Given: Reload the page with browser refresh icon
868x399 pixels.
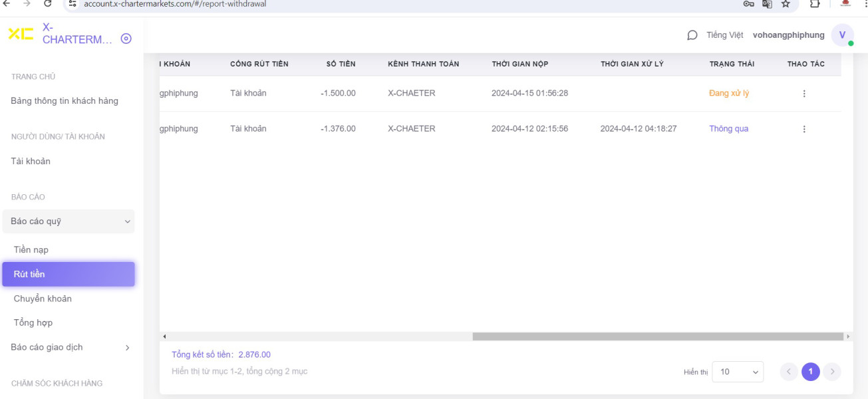Looking at the screenshot, I should (48, 3).
